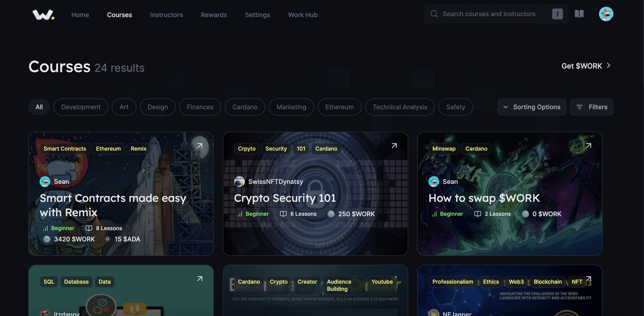Click the itzdanny avatar
The height and width of the screenshot is (316, 644).
tap(45, 313)
